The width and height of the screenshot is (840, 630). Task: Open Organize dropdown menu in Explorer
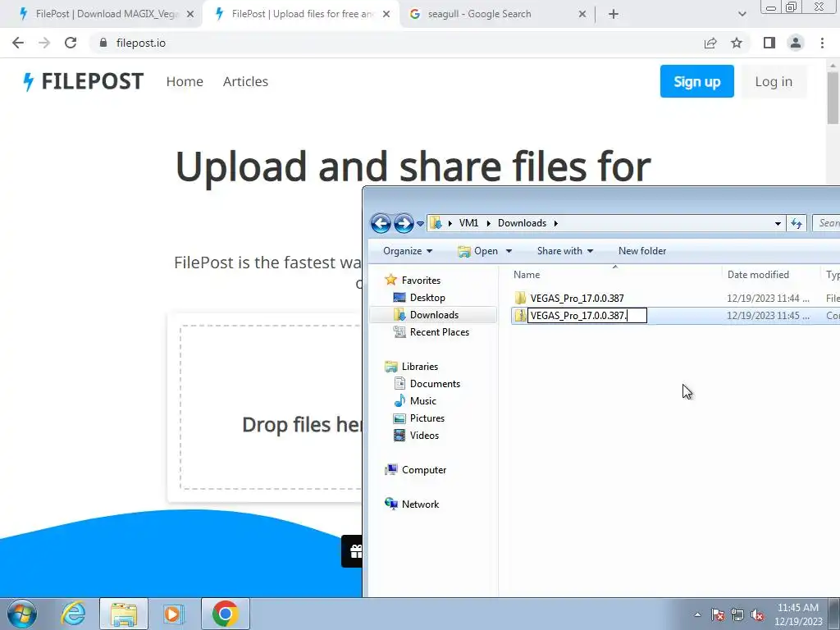point(408,251)
